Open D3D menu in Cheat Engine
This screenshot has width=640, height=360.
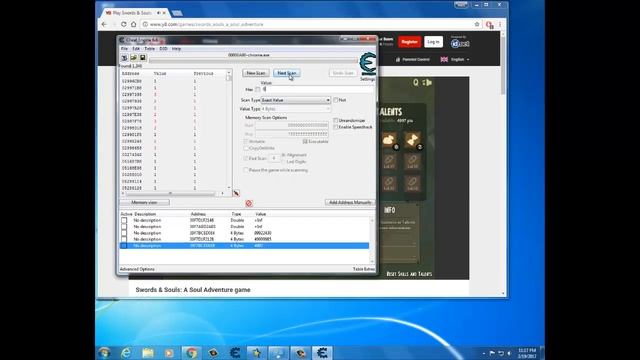[x=163, y=49]
